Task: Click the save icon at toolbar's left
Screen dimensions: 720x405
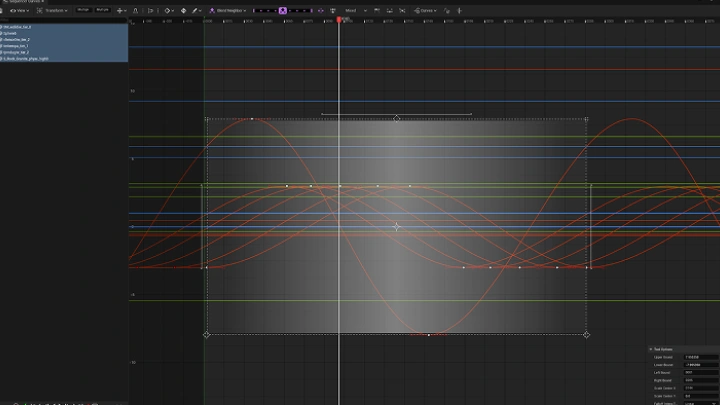Action: tap(1, 11)
